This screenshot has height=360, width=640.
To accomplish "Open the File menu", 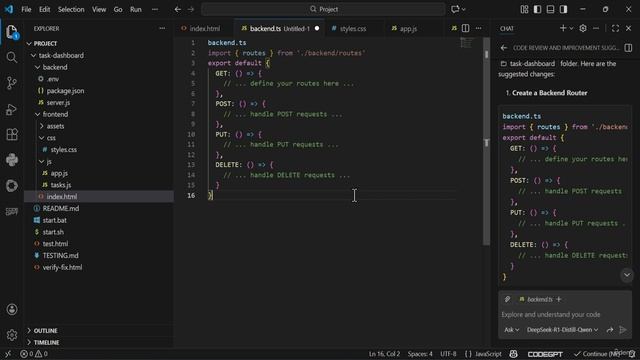I will pos(26,9).
